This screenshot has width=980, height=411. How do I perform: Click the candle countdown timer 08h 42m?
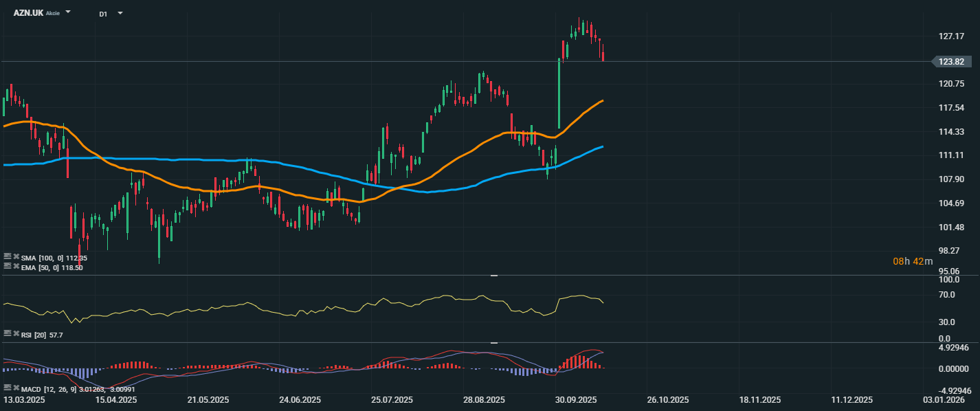pos(913,261)
